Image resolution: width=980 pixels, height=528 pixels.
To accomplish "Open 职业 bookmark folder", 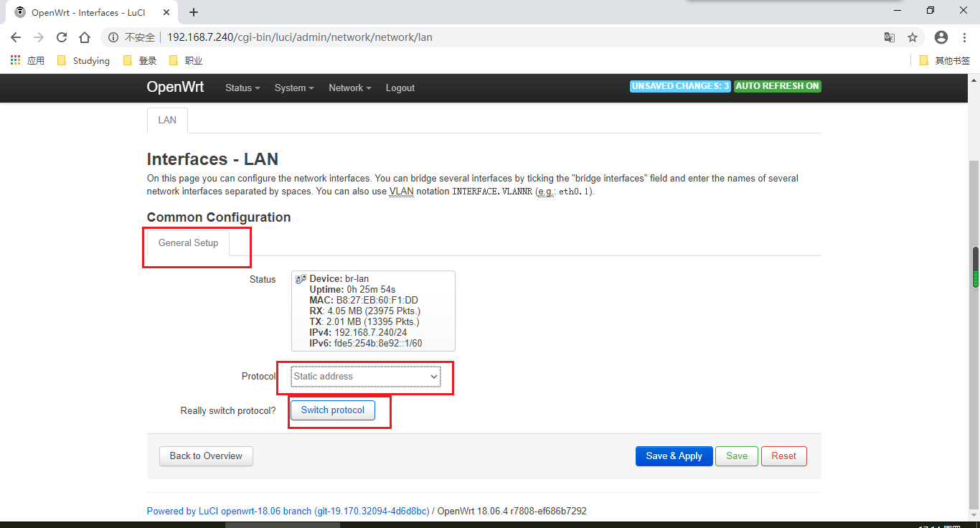I will 186,60.
